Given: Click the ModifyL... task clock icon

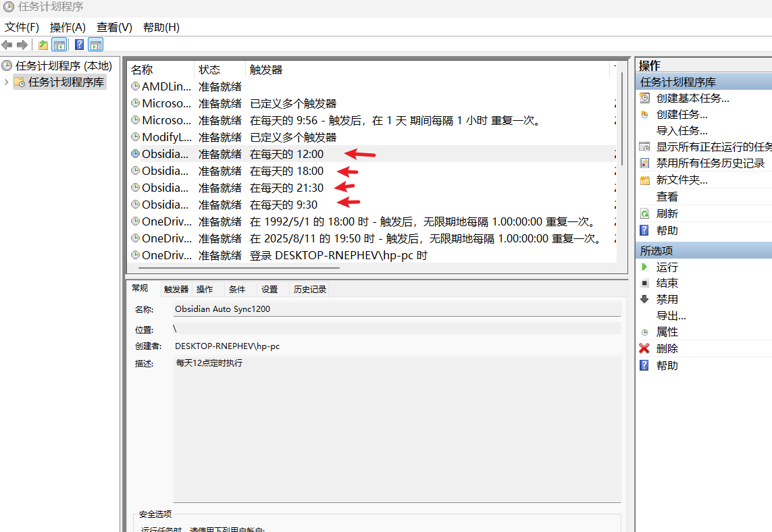Looking at the screenshot, I should [135, 137].
